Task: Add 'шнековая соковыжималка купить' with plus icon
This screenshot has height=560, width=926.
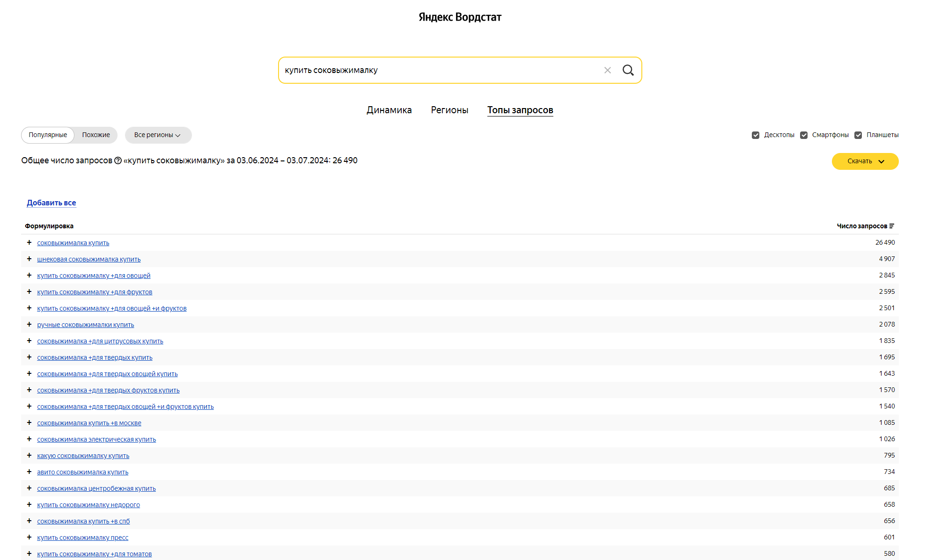Action: [29, 259]
